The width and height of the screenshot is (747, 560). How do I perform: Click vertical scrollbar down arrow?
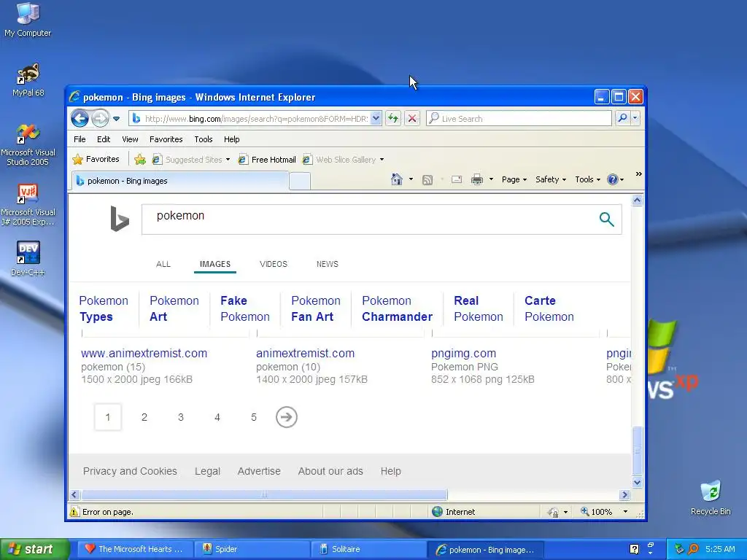[637, 483]
